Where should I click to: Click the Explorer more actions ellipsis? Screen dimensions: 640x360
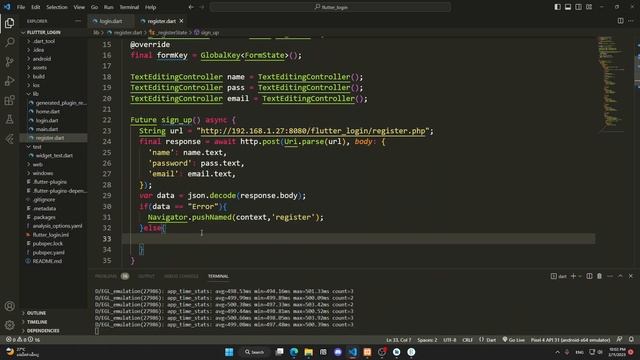[78, 21]
